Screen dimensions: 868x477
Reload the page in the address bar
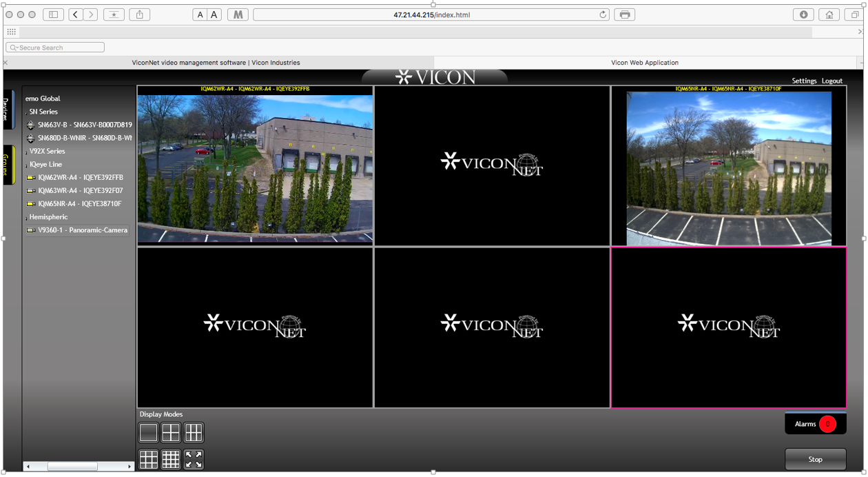(x=603, y=14)
